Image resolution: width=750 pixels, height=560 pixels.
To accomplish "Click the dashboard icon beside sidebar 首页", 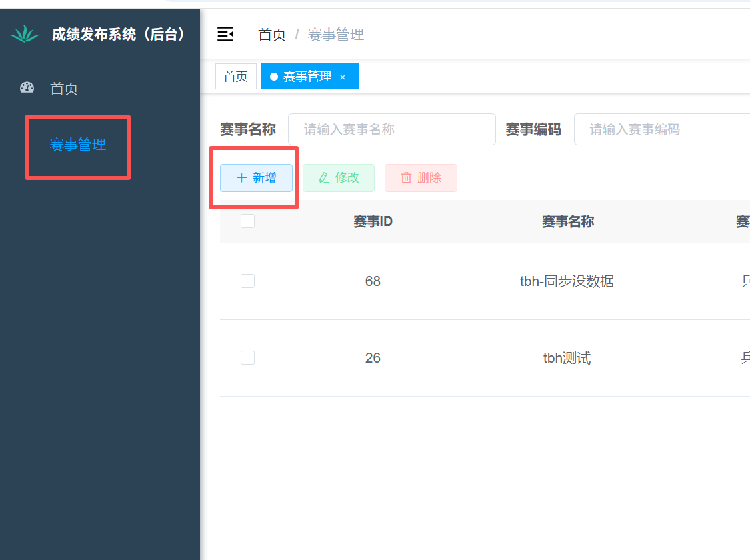I will coord(27,87).
